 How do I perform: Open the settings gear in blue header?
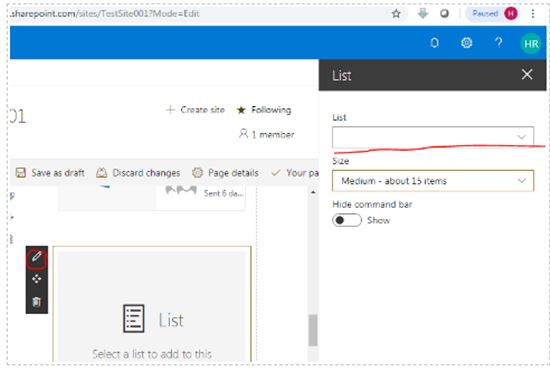(x=467, y=43)
